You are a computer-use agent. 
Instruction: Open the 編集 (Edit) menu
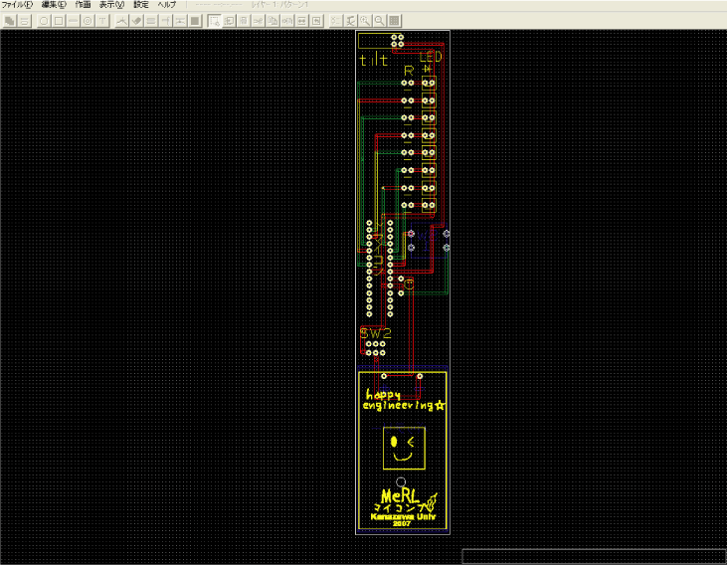pos(54,5)
